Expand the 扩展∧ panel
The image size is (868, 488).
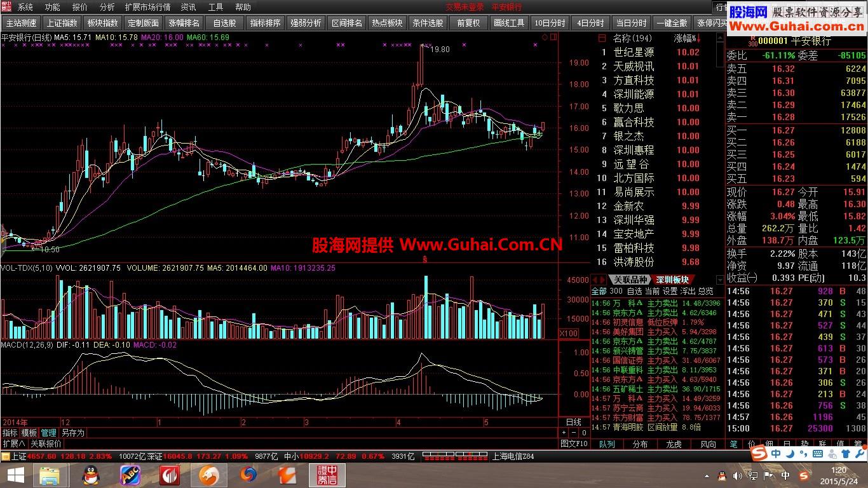[x=14, y=444]
